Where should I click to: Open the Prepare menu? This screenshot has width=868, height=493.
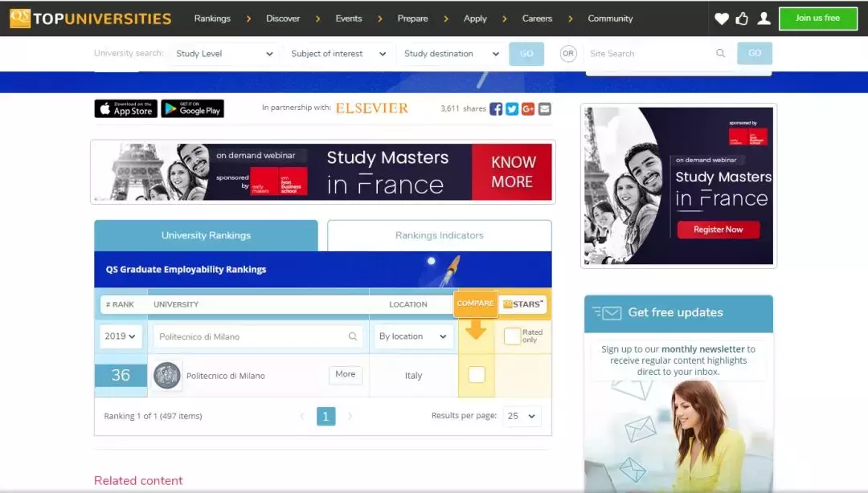[x=412, y=18]
